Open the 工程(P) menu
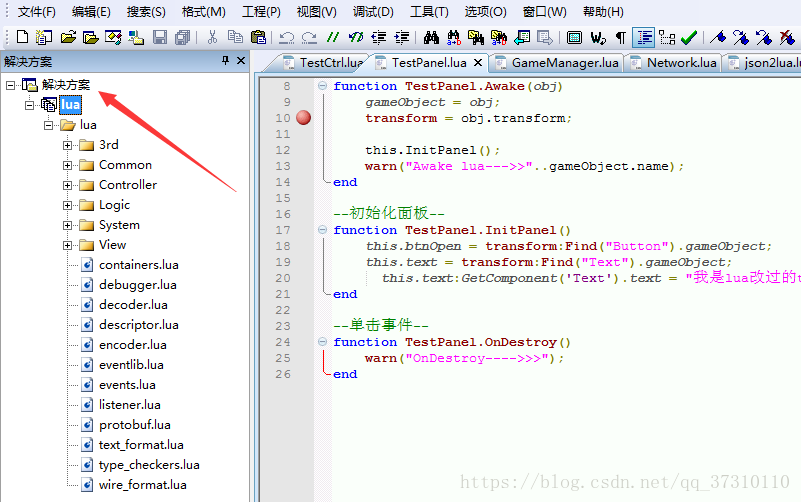This screenshot has height=502, width=801. [x=261, y=12]
